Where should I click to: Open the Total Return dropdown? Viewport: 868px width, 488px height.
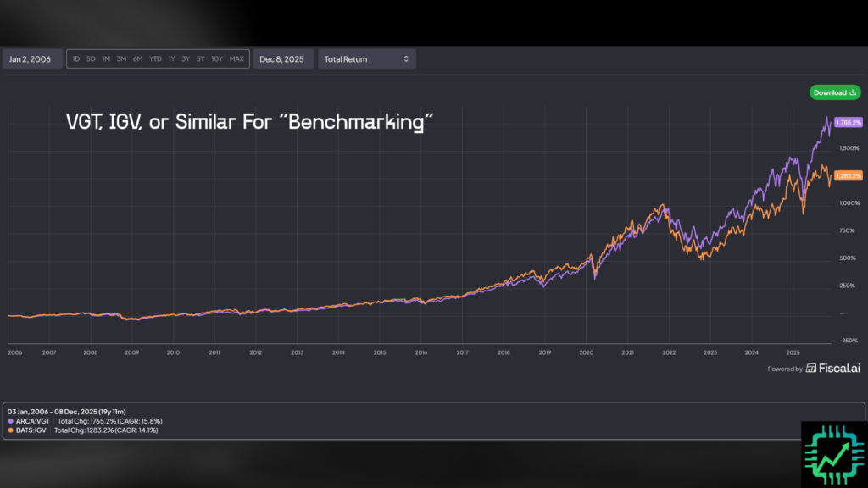click(x=366, y=58)
